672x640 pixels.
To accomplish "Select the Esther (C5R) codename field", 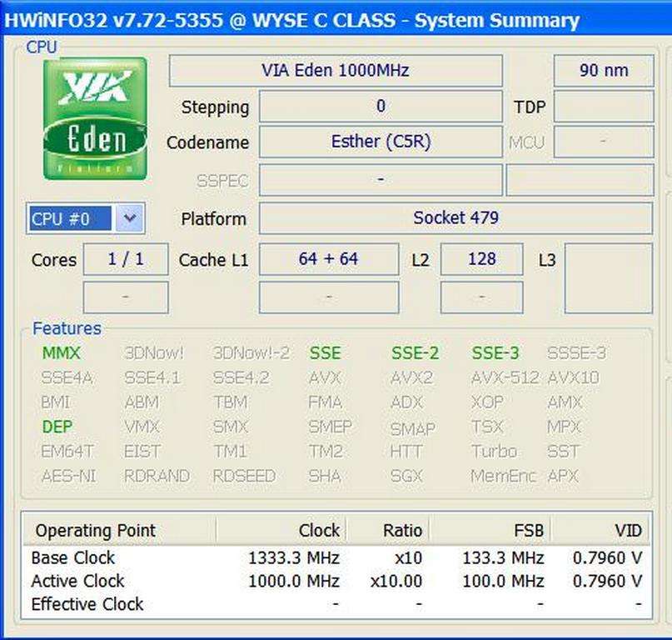I will coord(381,142).
